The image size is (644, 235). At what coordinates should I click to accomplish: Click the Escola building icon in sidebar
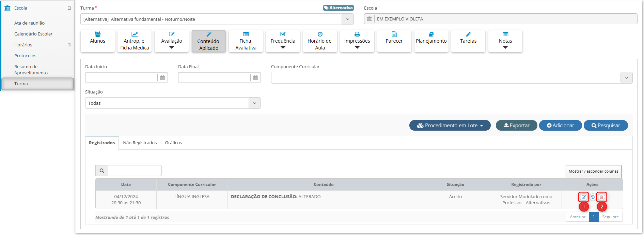click(7, 8)
